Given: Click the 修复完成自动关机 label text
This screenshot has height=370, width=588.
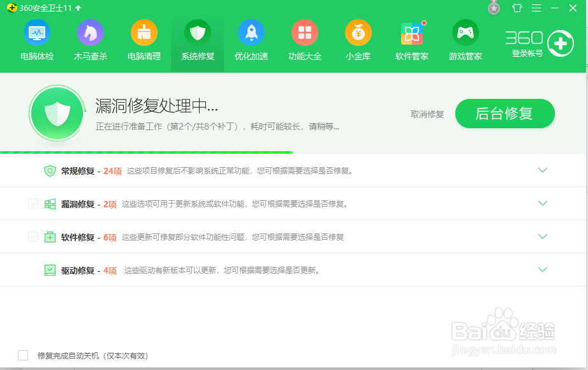Looking at the screenshot, I should coord(92,355).
